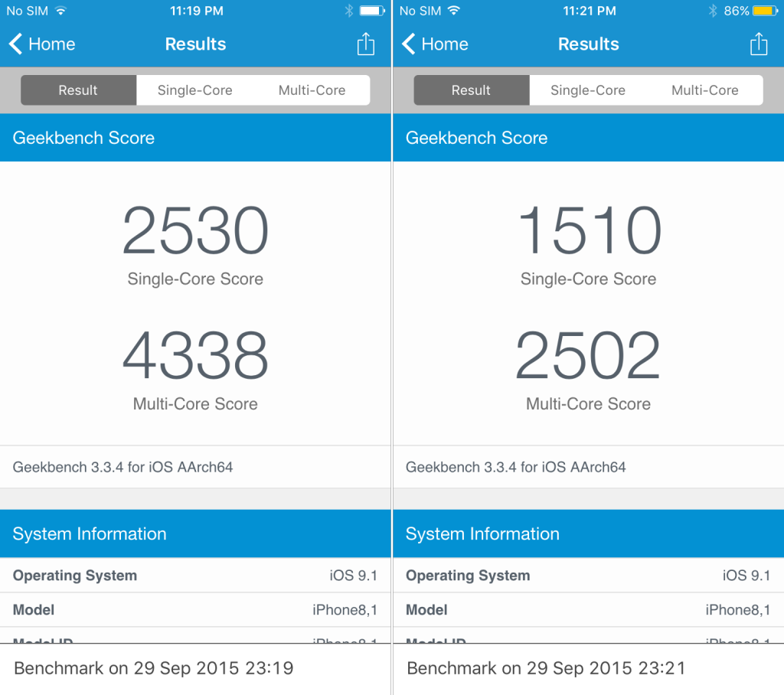Switch to Multi-Core tab in right screen
This screenshot has height=695, width=784.
705,90
